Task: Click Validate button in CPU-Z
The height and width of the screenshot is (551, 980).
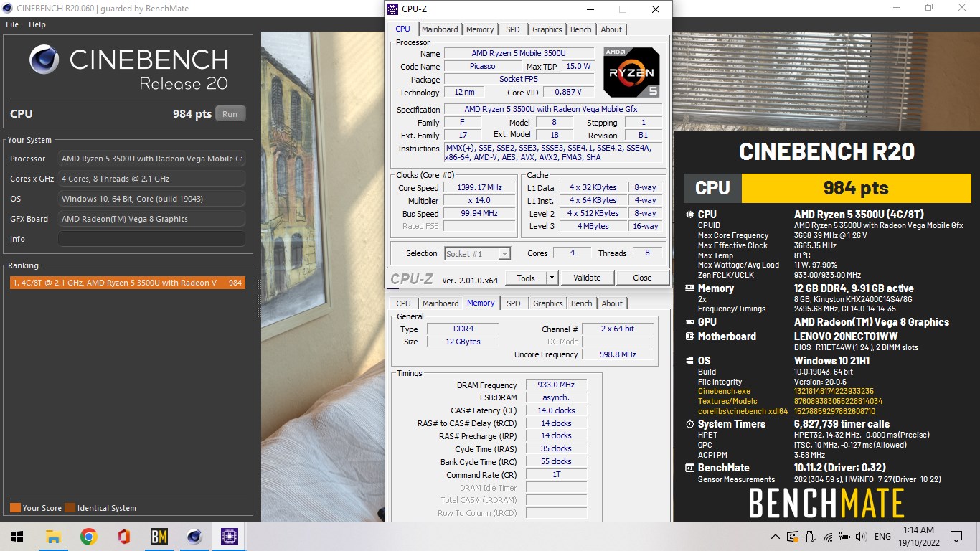Action: pos(587,278)
